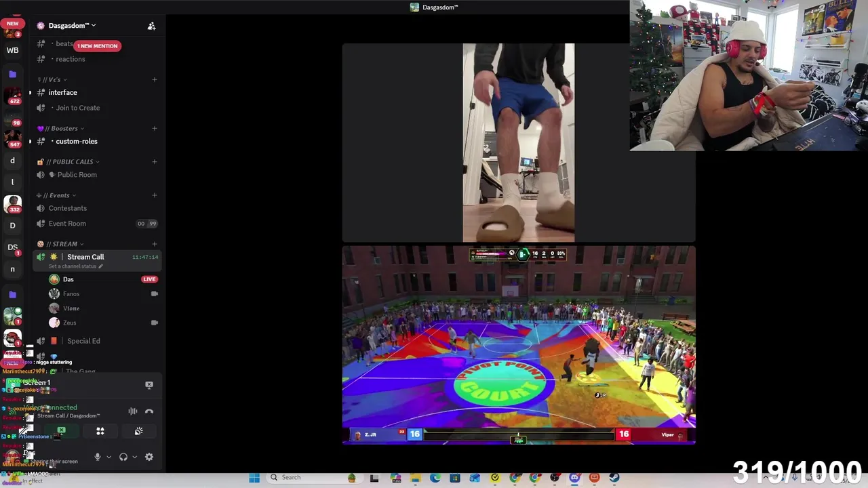Collapse the // STREAM category
This screenshot has width=868, height=488.
(60, 244)
